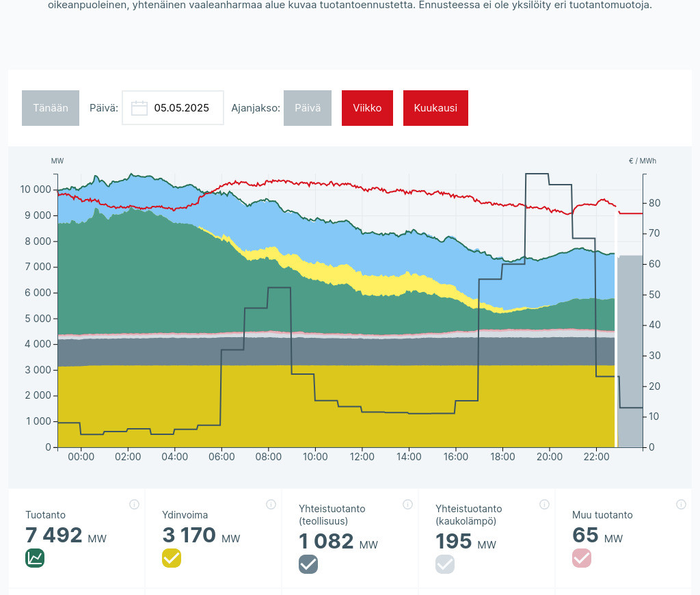This screenshot has width=700, height=595.
Task: Uncheck the yellow Ydinvoima checkbox
Action: point(172,558)
